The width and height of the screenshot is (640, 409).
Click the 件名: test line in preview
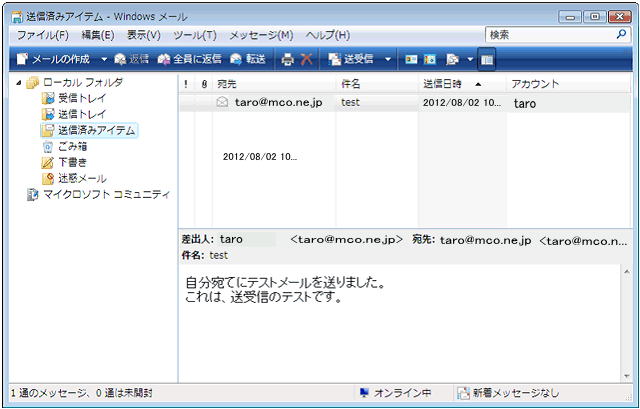point(205,256)
